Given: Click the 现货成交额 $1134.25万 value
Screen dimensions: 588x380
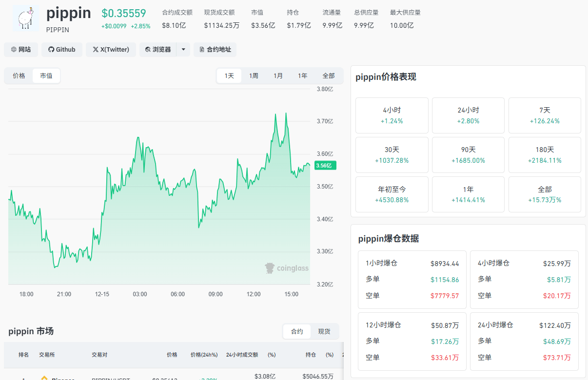Looking at the screenshot, I should pos(222,25).
